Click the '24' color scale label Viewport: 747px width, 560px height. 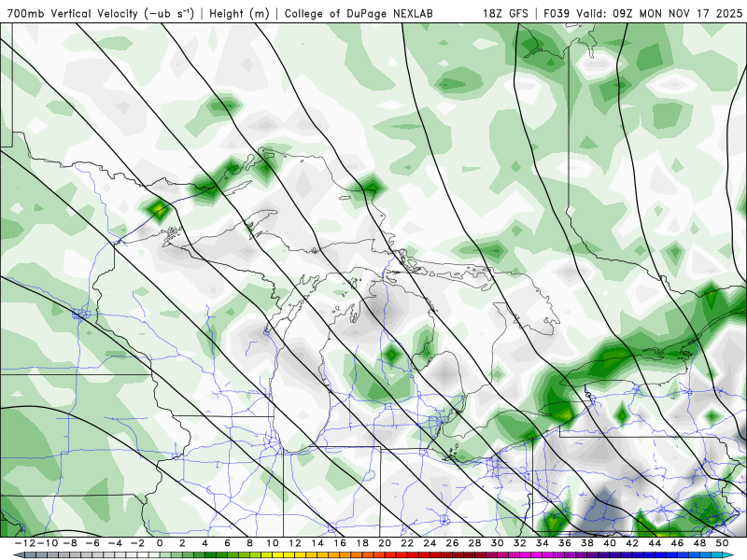coord(430,543)
